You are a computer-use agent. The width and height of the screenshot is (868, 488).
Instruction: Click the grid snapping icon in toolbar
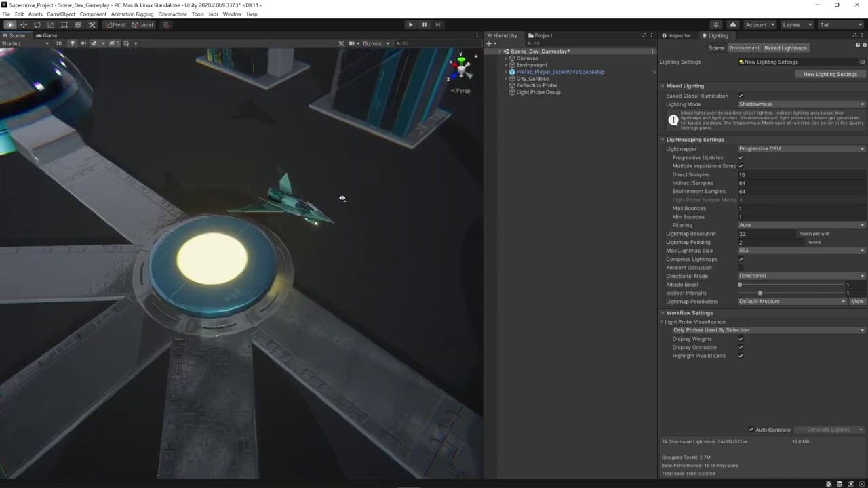[x=165, y=24]
